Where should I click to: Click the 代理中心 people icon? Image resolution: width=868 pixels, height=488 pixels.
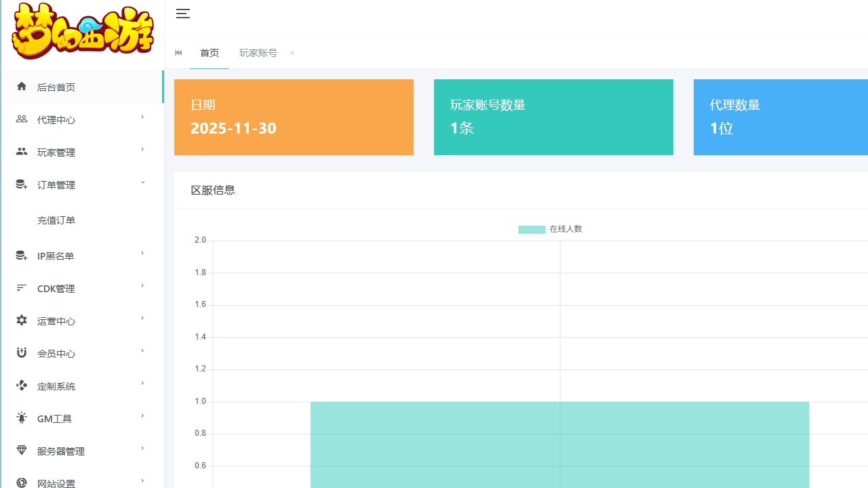(22, 119)
